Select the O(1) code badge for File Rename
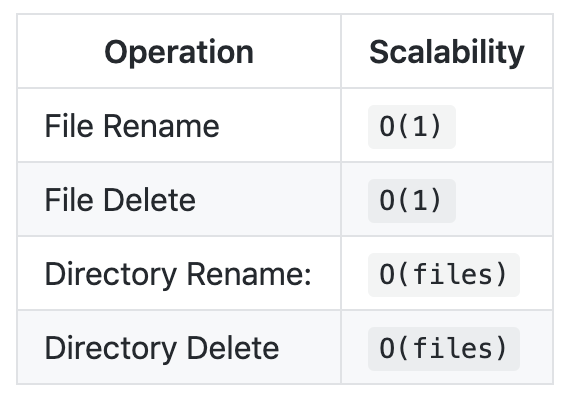The width and height of the screenshot is (570, 399). (412, 127)
